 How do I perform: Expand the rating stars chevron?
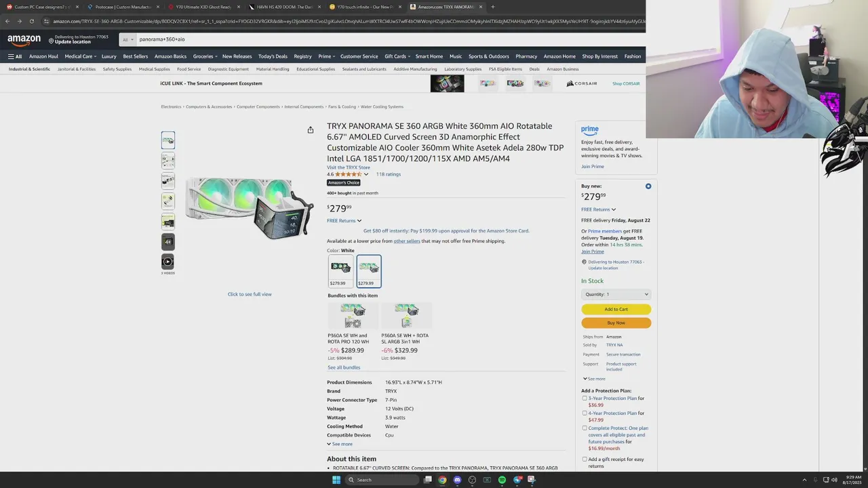366,174
